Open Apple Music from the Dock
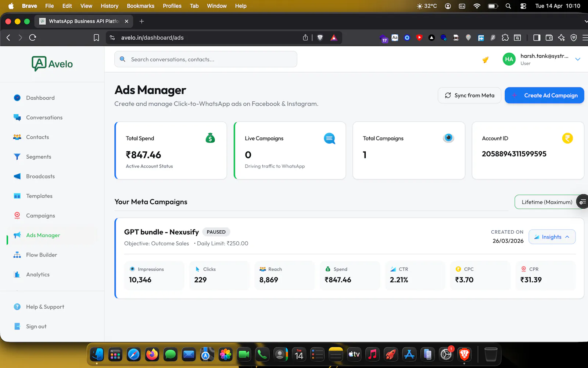588x368 pixels. tap(372, 354)
